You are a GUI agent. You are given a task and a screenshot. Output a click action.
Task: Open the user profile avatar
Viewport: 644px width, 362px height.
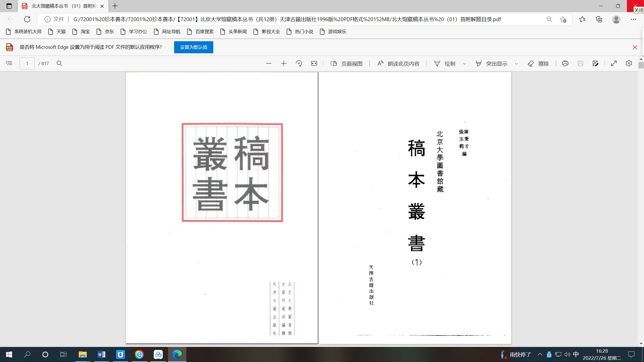616,19
